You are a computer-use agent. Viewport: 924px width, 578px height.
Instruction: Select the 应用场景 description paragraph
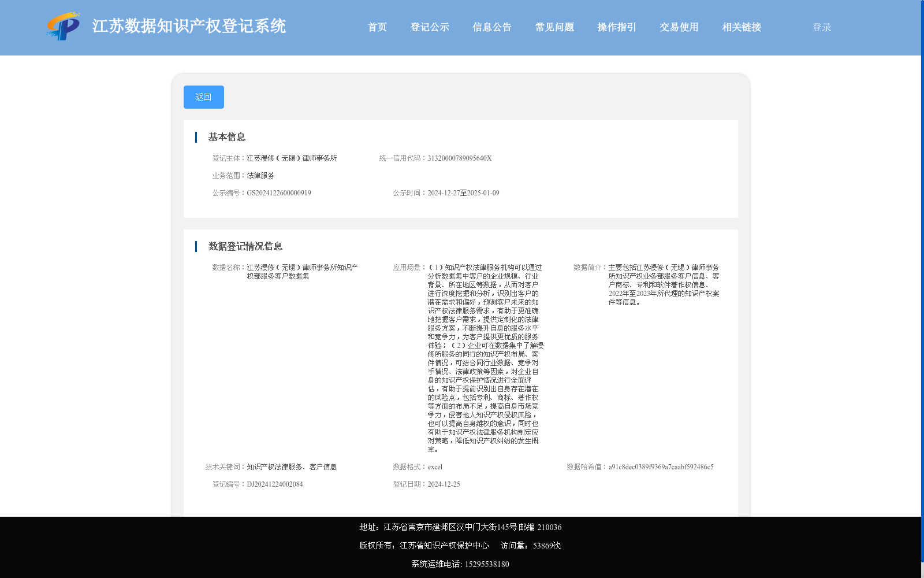(486, 358)
